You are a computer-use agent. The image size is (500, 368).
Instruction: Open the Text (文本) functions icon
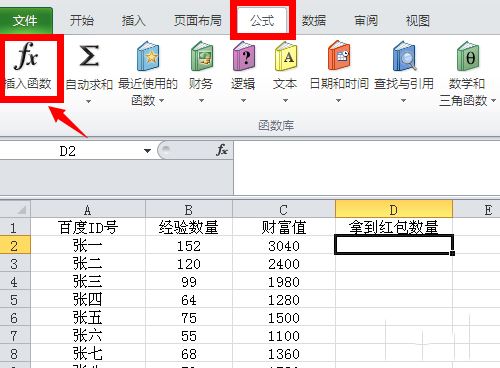click(286, 56)
